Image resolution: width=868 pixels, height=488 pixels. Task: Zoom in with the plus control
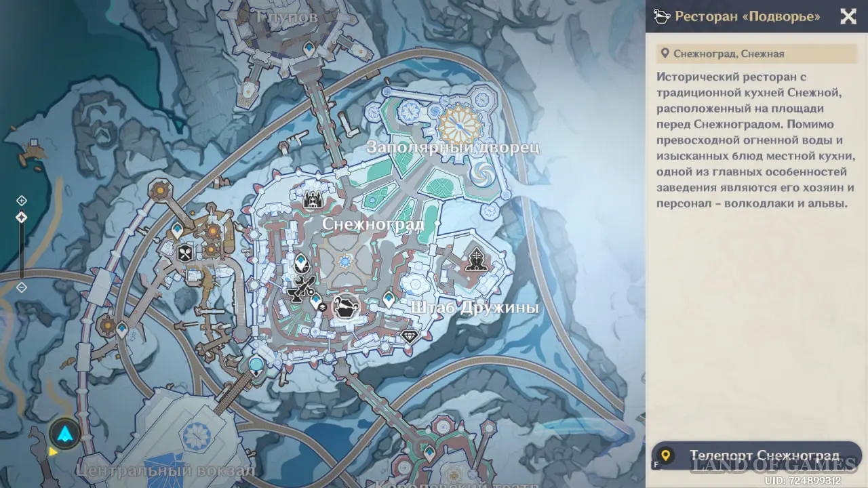pos(21,201)
